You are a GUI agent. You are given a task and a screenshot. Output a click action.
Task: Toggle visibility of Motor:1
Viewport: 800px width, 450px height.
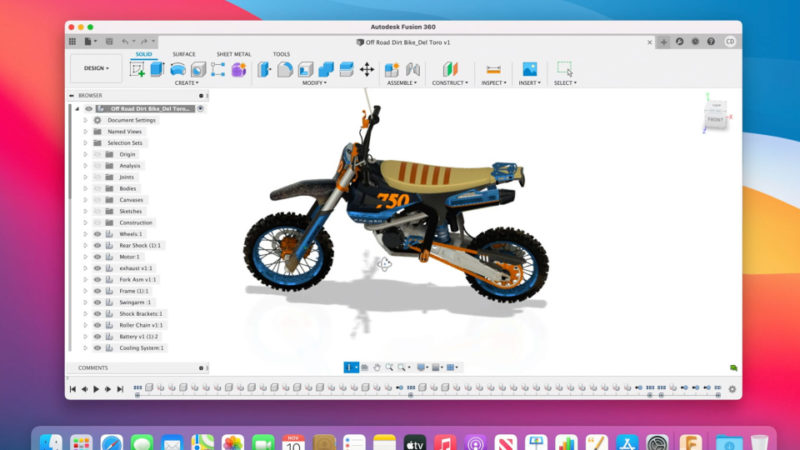pyautogui.click(x=98, y=257)
